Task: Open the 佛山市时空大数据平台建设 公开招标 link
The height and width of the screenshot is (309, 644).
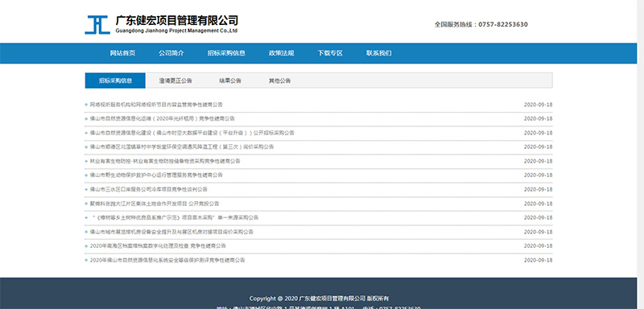Action: [192, 133]
